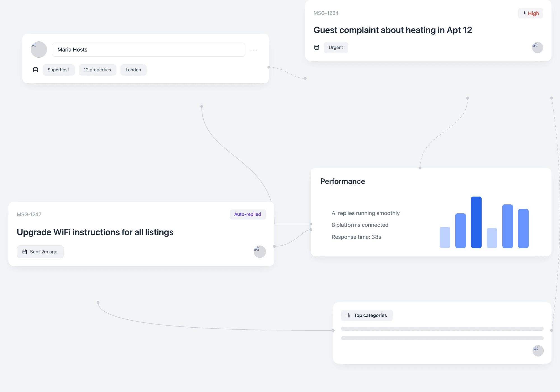
Task: Click second placeholder bar under Top categories
Action: point(442,338)
